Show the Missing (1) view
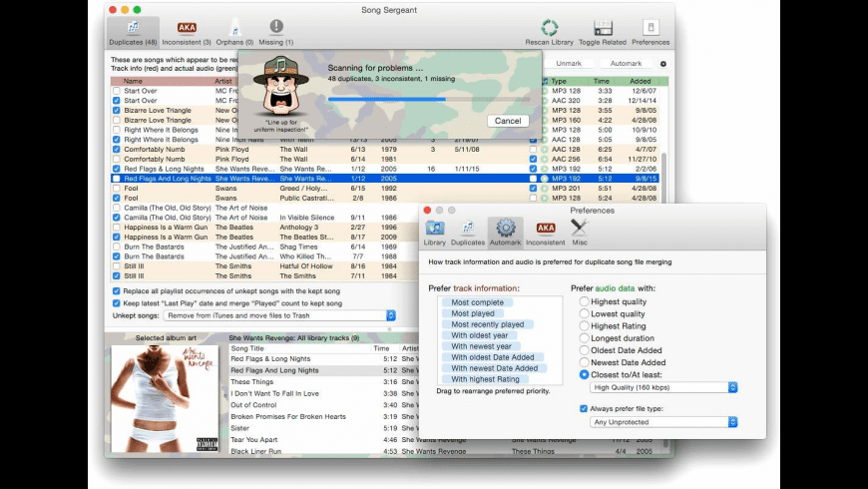This screenshot has width=868, height=489. point(276,33)
